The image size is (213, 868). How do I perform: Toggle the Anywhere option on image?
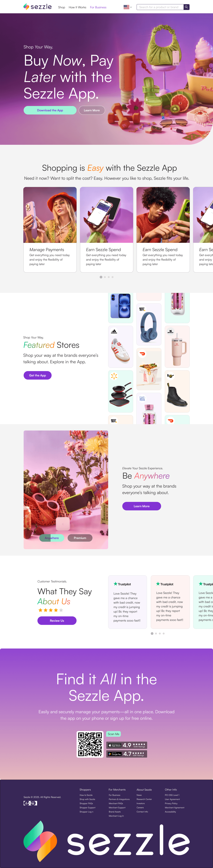point(52,538)
